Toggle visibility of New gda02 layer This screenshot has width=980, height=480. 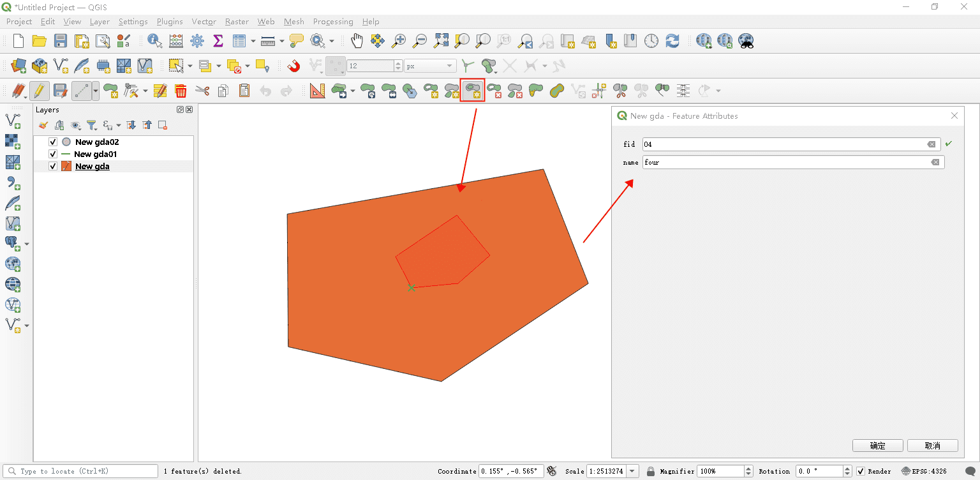[53, 142]
